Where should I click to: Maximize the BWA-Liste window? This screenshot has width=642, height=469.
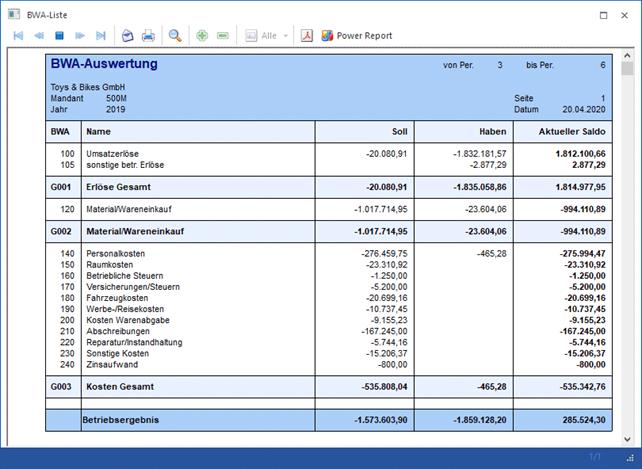pos(603,15)
